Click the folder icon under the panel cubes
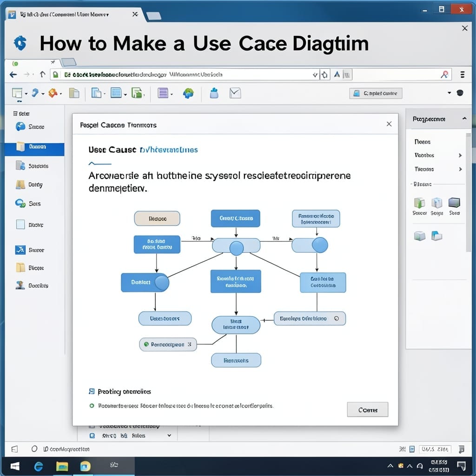This screenshot has height=476, width=476. pyautogui.click(x=436, y=236)
